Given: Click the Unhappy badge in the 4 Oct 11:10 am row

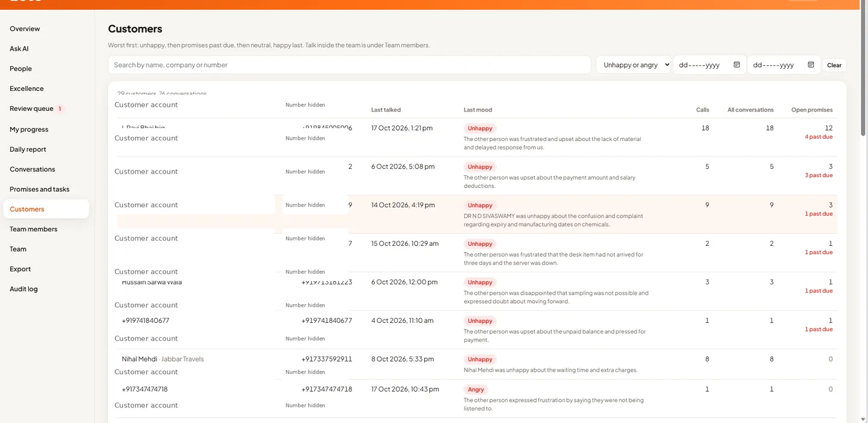Looking at the screenshot, I should pos(480,321).
